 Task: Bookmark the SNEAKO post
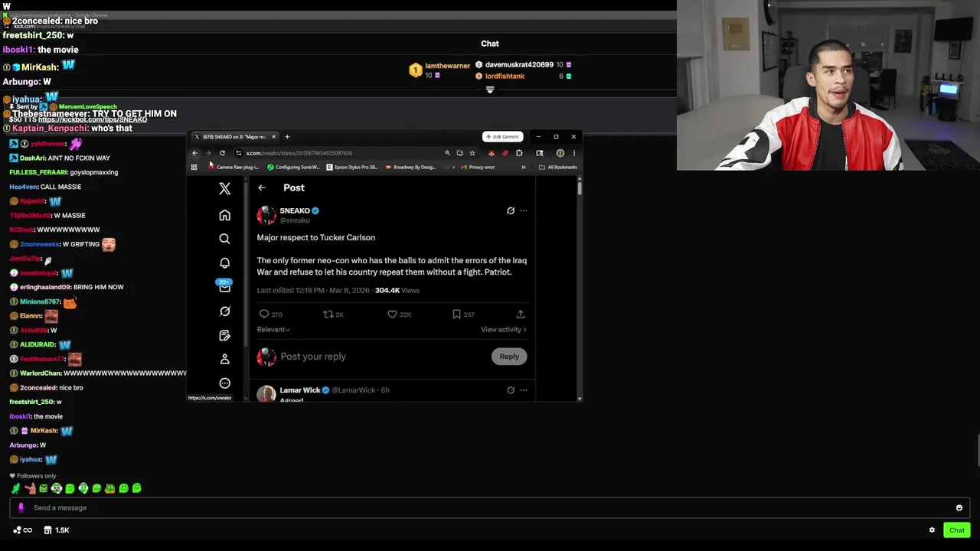point(456,314)
